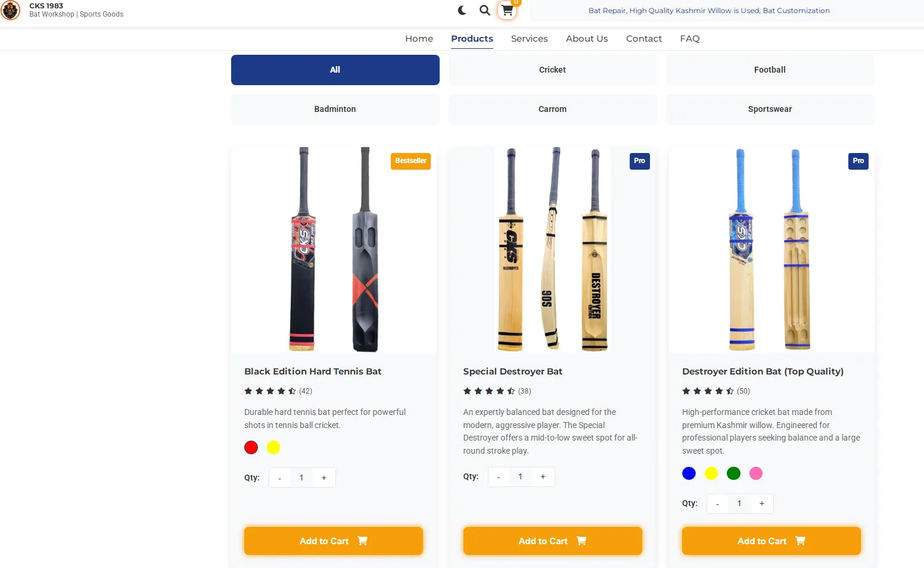The height and width of the screenshot is (568, 924).
Task: Go to the About Us page
Action: 587,38
